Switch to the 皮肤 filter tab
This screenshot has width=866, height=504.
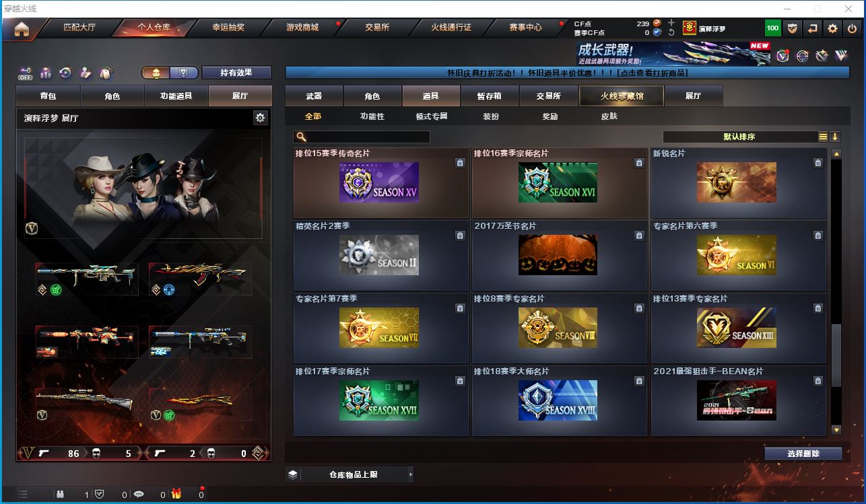pyautogui.click(x=609, y=116)
